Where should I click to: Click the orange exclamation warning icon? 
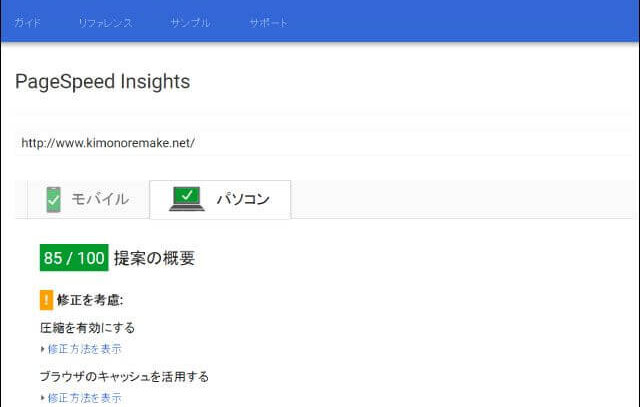(46, 300)
